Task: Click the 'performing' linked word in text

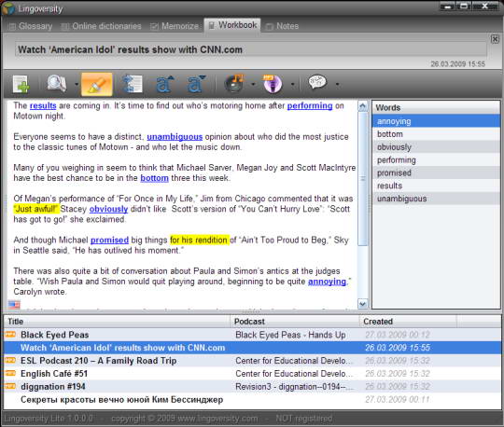Action: 310,105
